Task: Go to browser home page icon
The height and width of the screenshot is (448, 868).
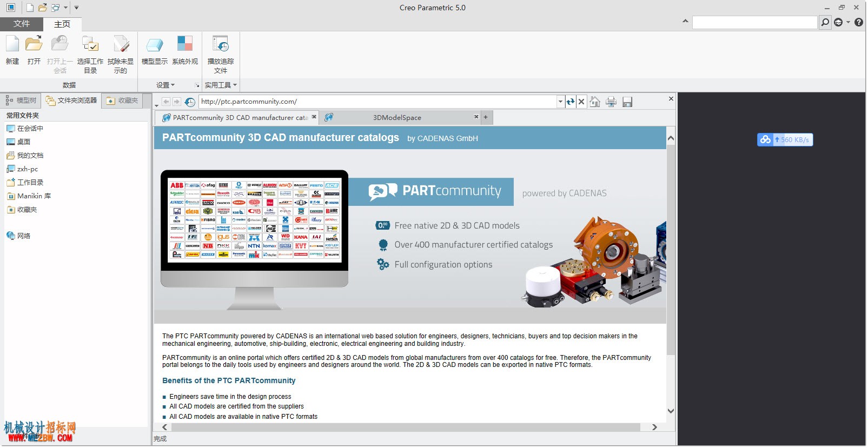Action: pos(595,102)
